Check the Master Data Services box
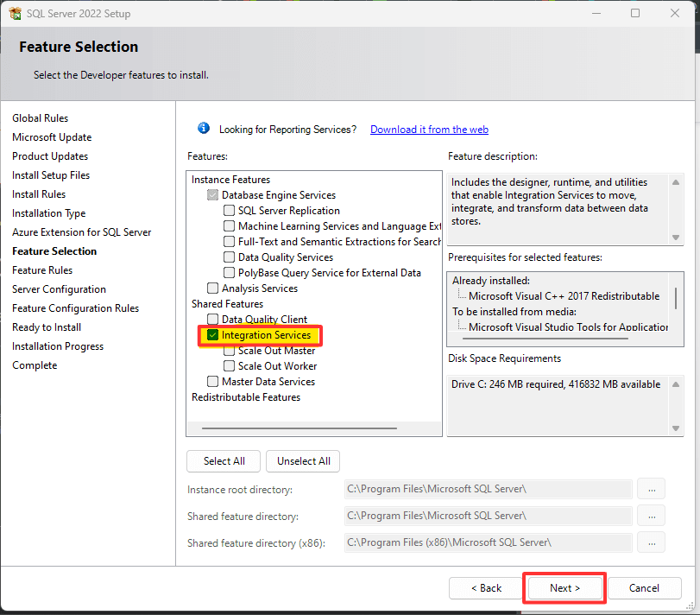 click(x=212, y=382)
